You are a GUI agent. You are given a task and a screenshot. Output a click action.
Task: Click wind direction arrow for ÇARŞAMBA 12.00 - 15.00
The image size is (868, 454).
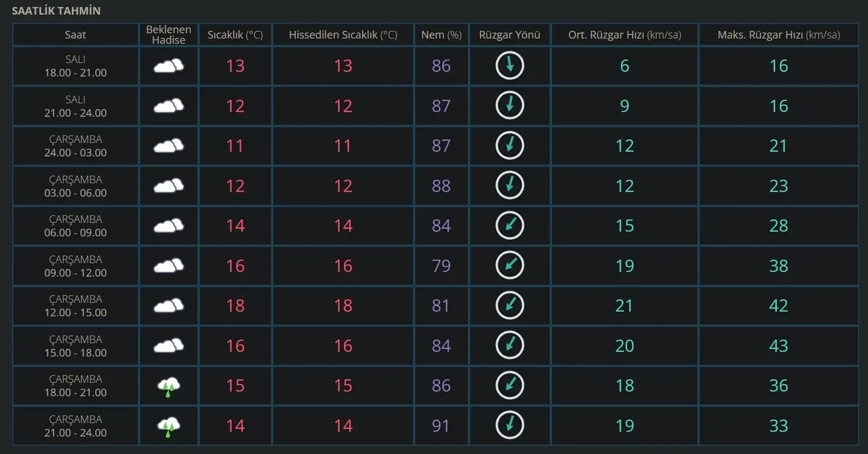[x=509, y=306]
